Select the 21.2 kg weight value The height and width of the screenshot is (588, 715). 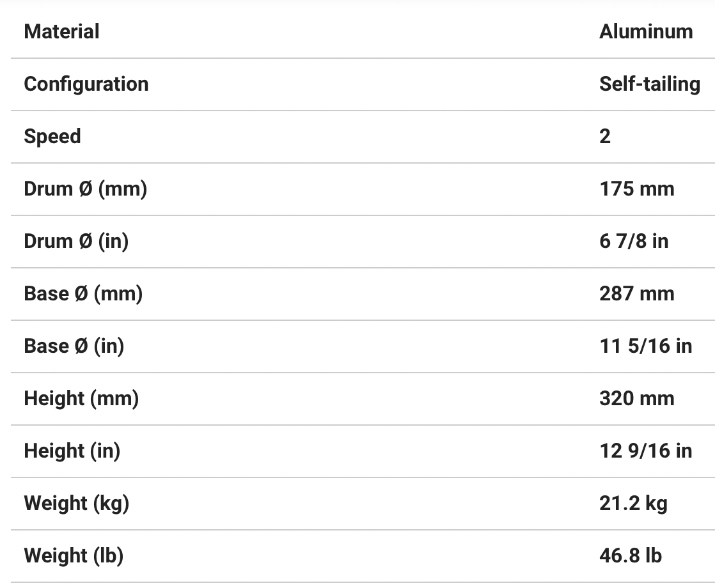[633, 503]
